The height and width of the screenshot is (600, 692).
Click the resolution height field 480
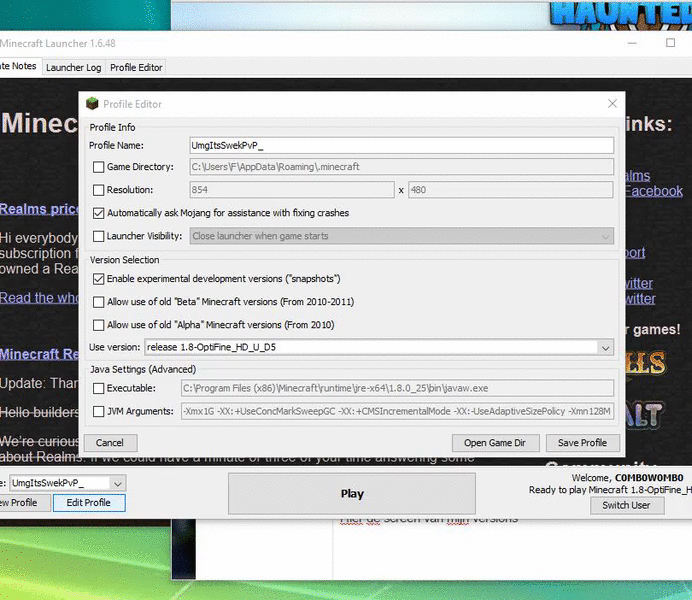click(x=511, y=190)
